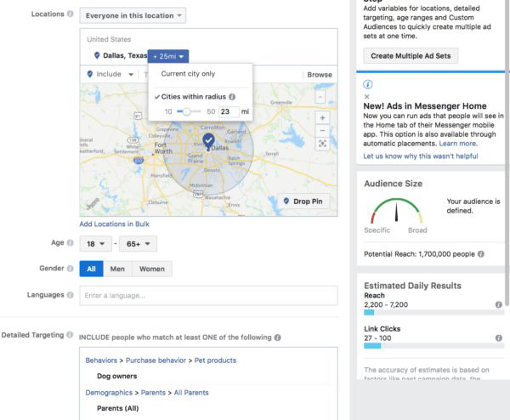510x420 pixels.
Task: Select Men gender option
Action: point(118,269)
